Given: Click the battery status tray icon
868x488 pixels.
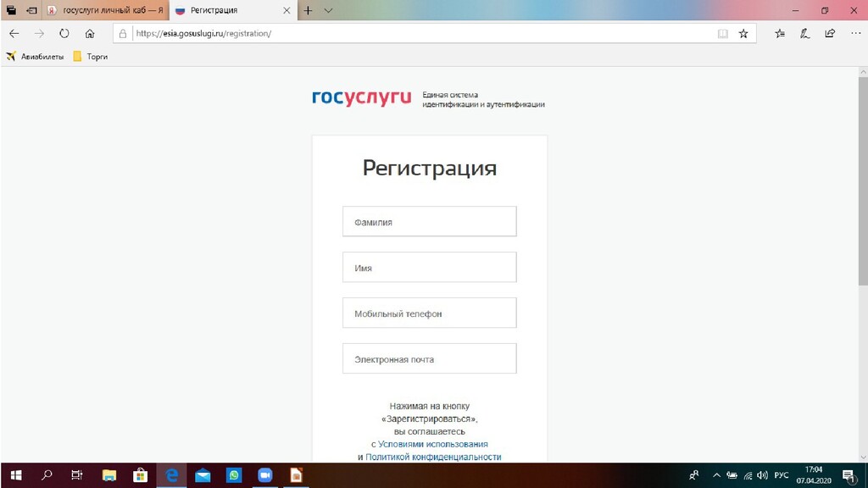Looking at the screenshot, I should tap(732, 475).
